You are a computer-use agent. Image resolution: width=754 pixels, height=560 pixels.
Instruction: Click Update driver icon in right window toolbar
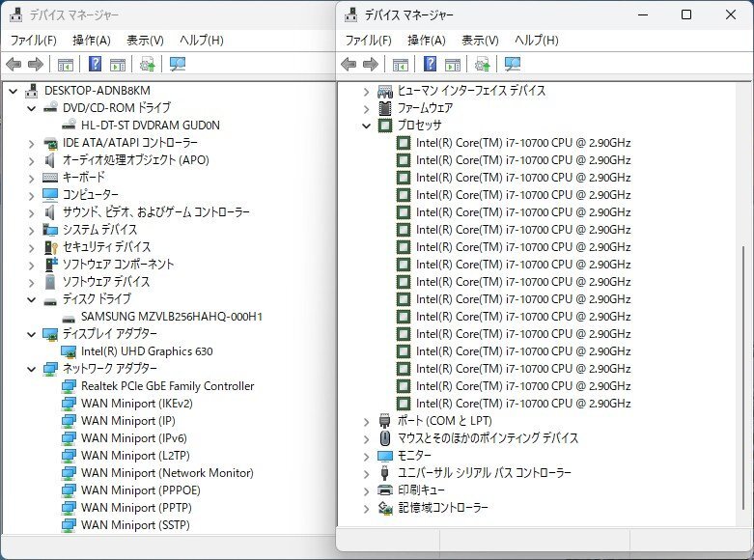(x=483, y=64)
